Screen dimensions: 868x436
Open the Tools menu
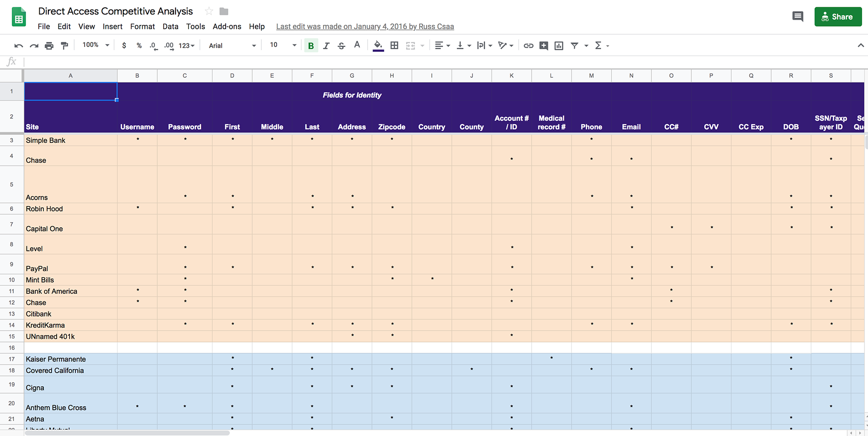196,27
